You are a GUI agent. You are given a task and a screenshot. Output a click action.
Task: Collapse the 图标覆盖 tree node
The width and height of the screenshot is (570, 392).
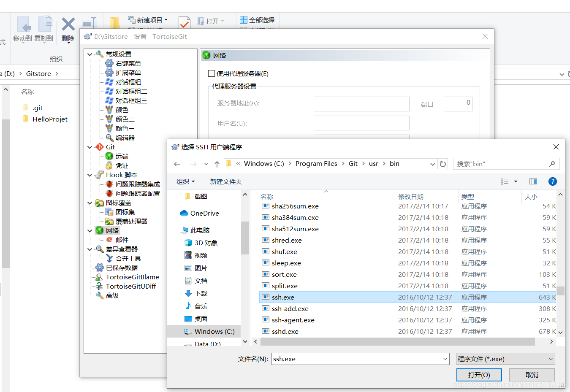[x=90, y=203]
